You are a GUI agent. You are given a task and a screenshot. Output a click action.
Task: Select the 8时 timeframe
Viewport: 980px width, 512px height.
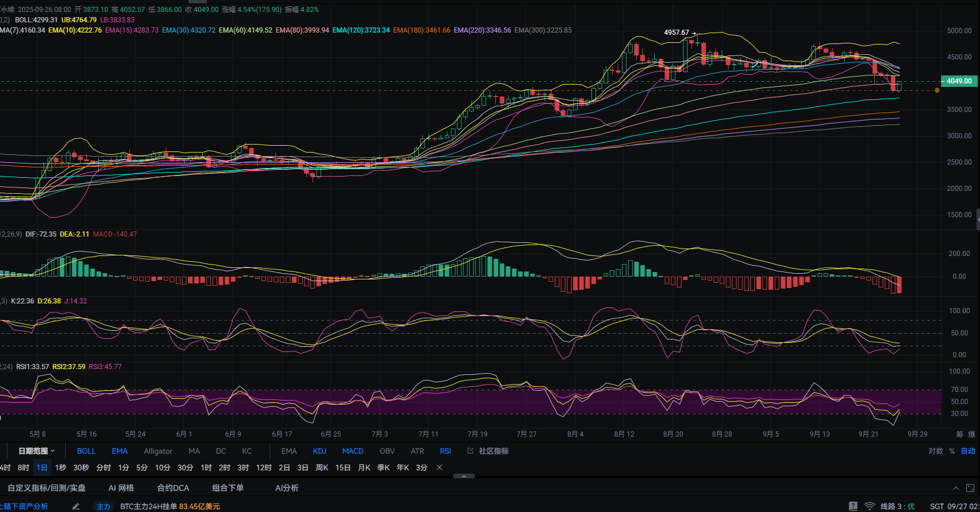pos(23,467)
